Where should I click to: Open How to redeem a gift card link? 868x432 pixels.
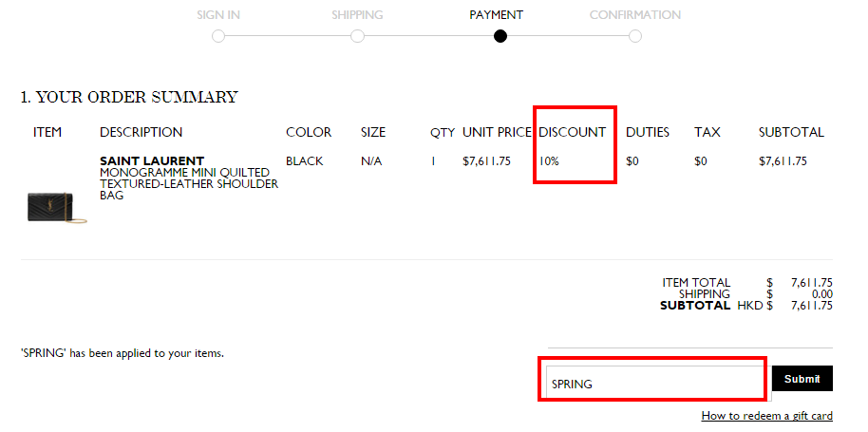[766, 416]
